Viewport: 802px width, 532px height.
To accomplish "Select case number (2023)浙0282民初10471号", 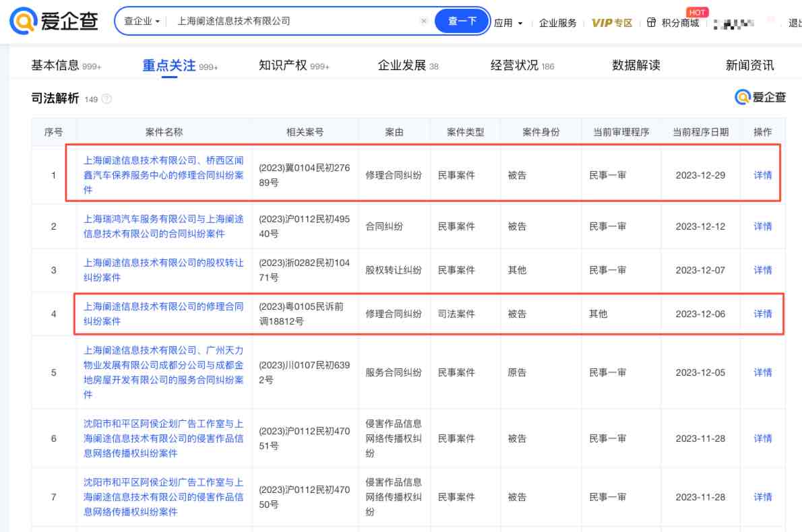I will [305, 270].
